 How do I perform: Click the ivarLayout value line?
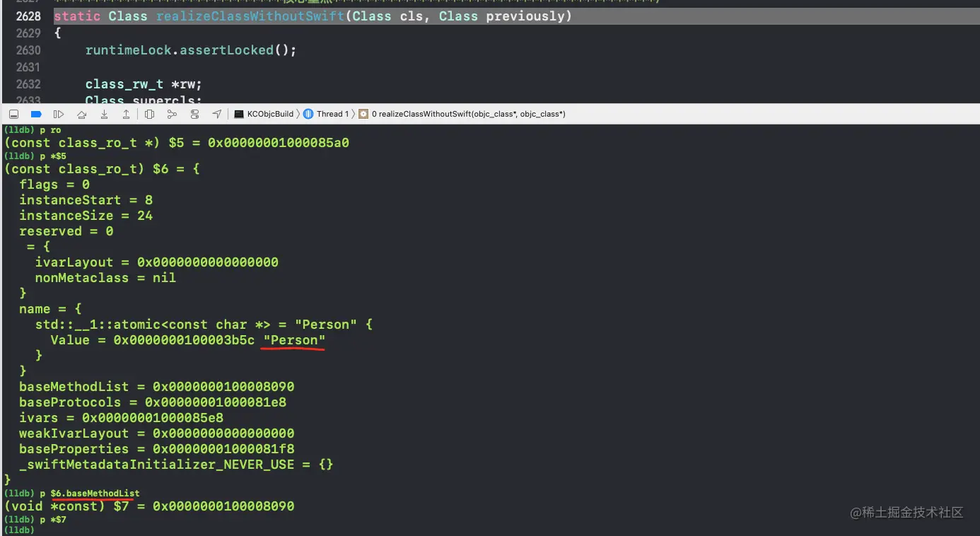[x=156, y=262]
